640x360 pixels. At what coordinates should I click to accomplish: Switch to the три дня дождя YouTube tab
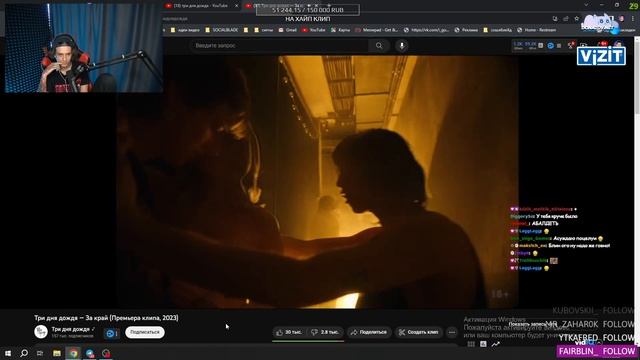coord(200,6)
